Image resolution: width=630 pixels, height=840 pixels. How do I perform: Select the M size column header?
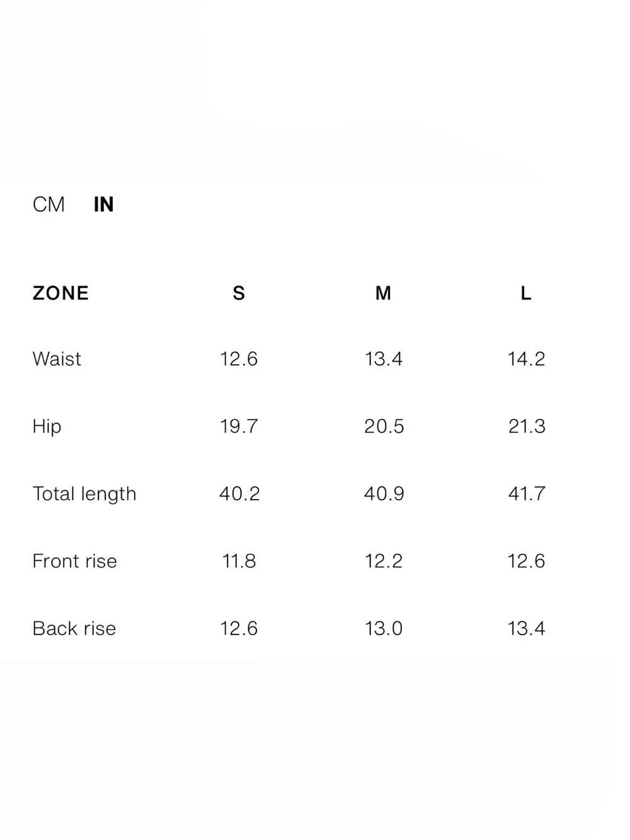click(x=383, y=293)
